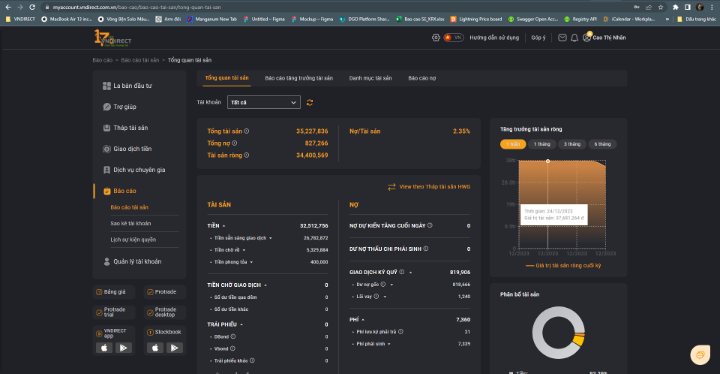The height and width of the screenshot is (374, 720).
Task: Click the settings gear icon in header
Action: 436,38
